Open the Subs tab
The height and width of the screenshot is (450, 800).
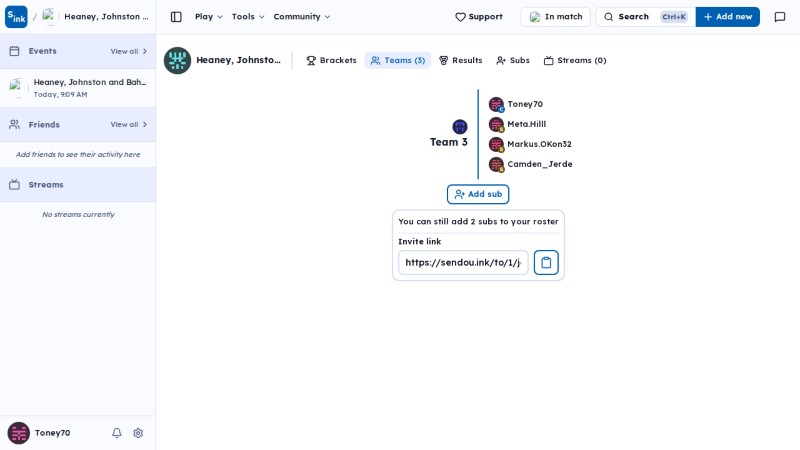tap(513, 60)
